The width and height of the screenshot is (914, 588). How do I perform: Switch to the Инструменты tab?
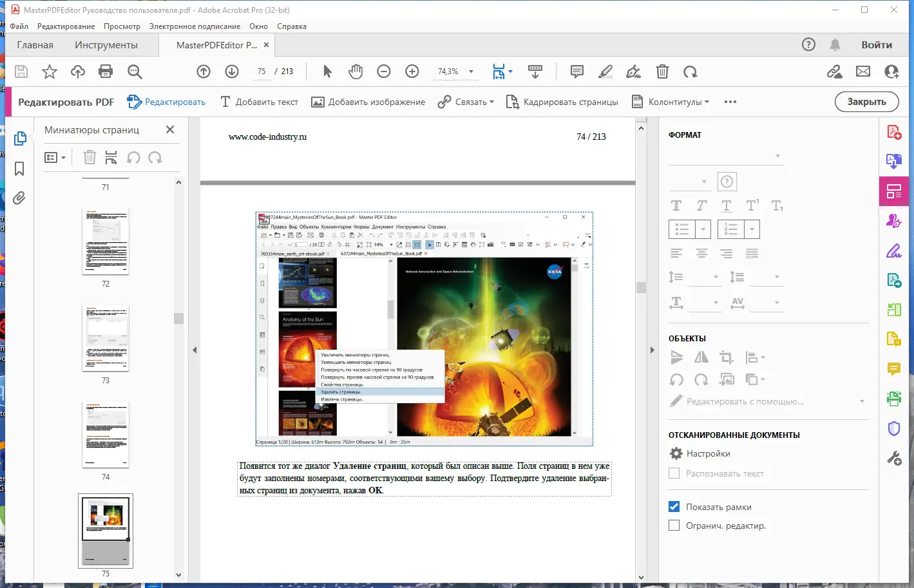106,45
